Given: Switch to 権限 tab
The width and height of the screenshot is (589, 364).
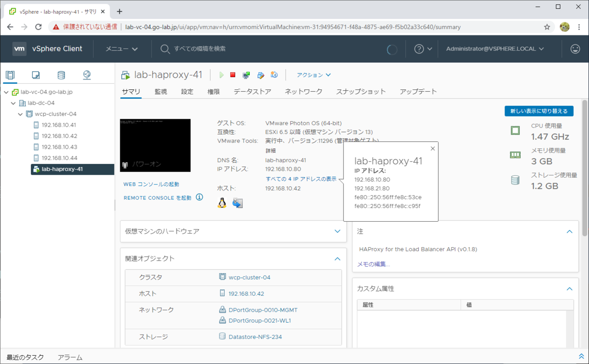Looking at the screenshot, I should (214, 92).
